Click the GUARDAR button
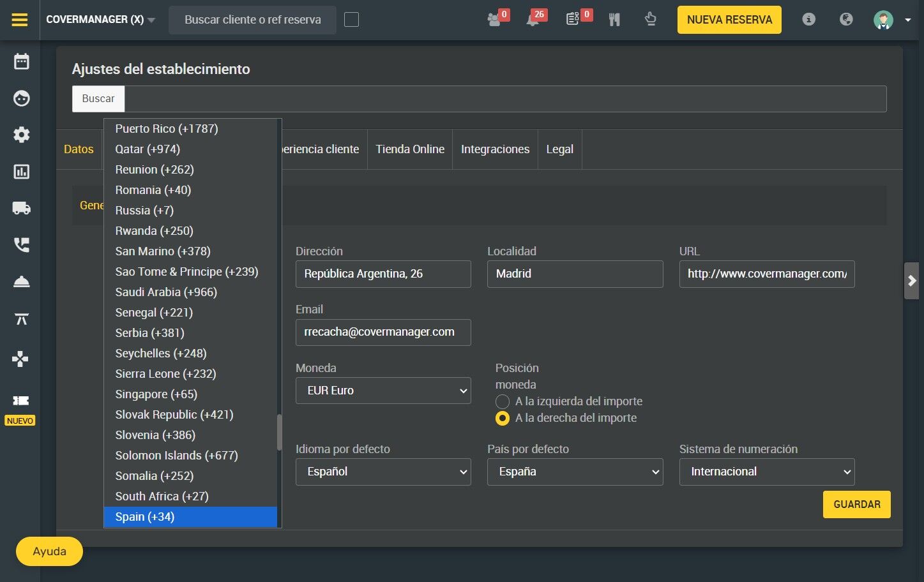Viewport: 924px width, 582px height. [857, 504]
